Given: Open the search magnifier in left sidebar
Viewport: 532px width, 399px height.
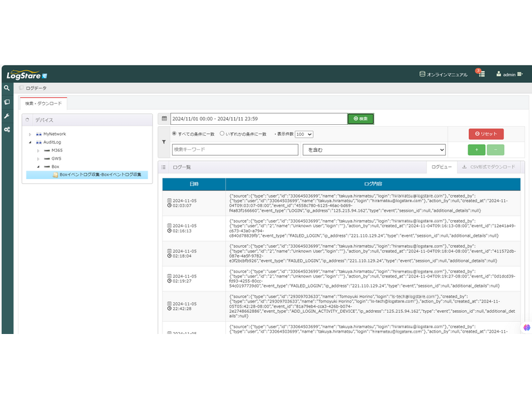Looking at the screenshot, I should pyautogui.click(x=6, y=88).
